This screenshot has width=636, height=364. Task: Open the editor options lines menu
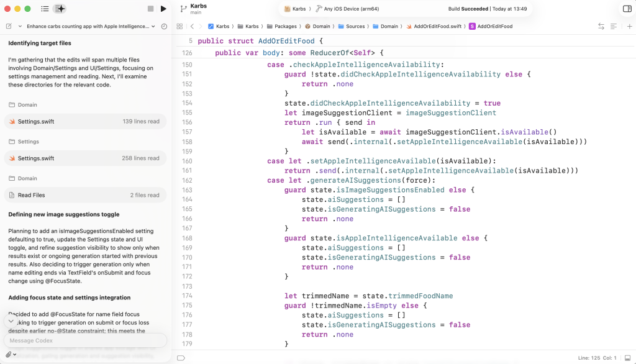[614, 27]
